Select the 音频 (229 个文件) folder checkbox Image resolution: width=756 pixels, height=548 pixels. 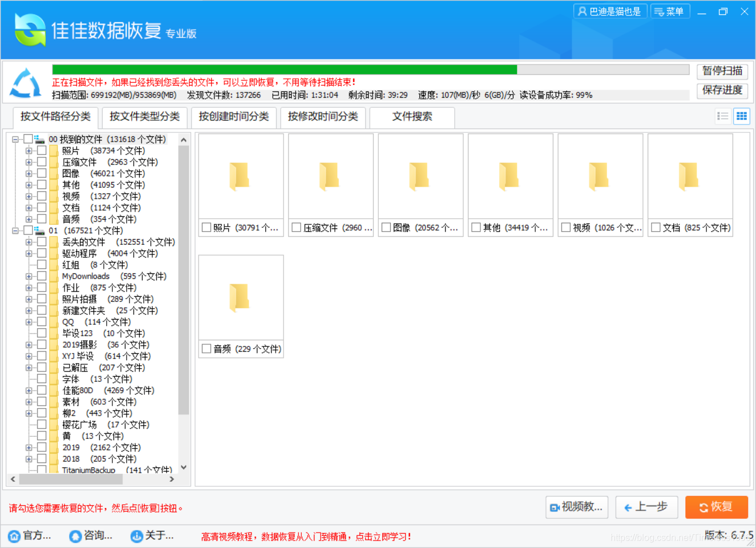pos(207,349)
